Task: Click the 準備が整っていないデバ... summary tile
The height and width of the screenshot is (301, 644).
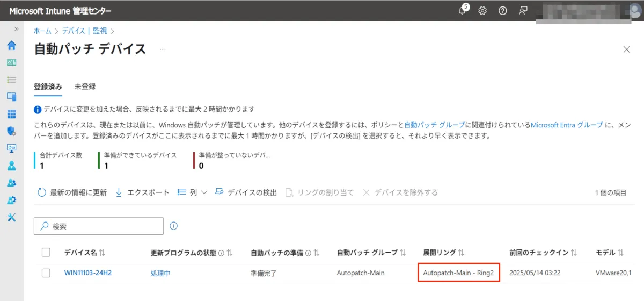Action: (x=232, y=160)
